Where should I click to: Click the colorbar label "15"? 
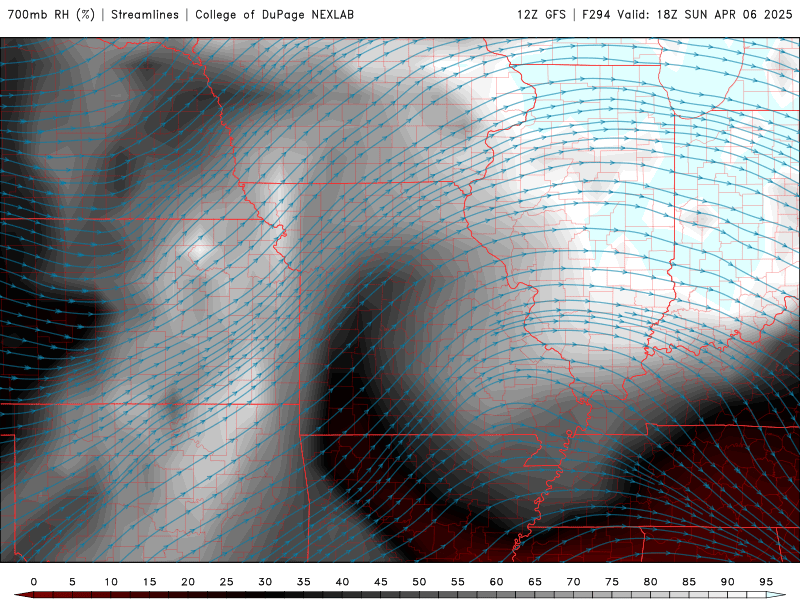[x=149, y=582]
